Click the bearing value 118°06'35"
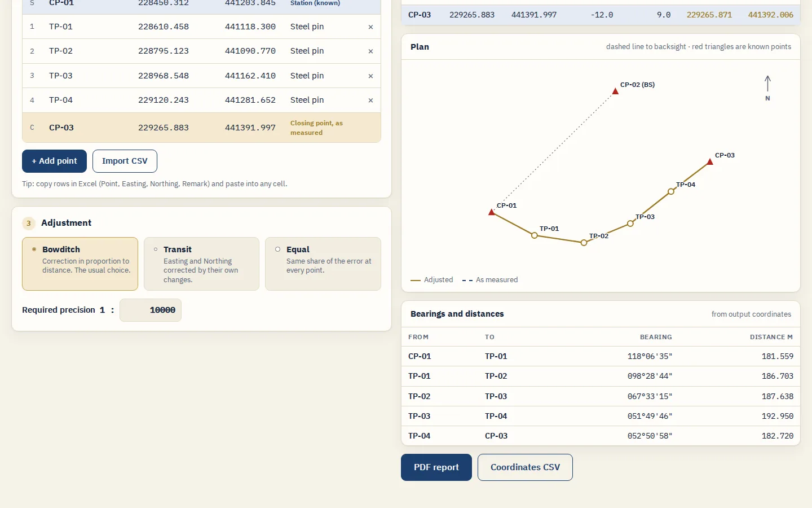This screenshot has width=812, height=508. click(x=650, y=356)
